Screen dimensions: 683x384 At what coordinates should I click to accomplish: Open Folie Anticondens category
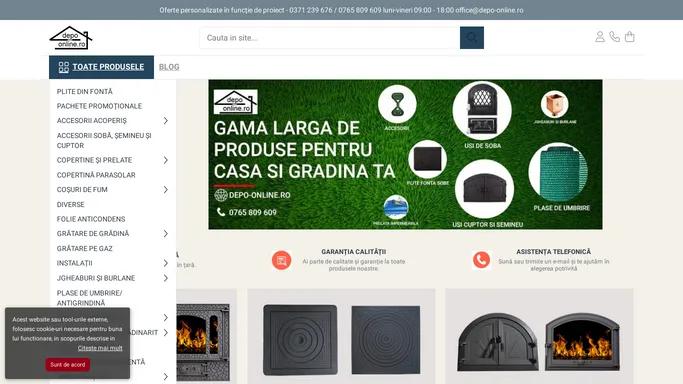coord(91,219)
